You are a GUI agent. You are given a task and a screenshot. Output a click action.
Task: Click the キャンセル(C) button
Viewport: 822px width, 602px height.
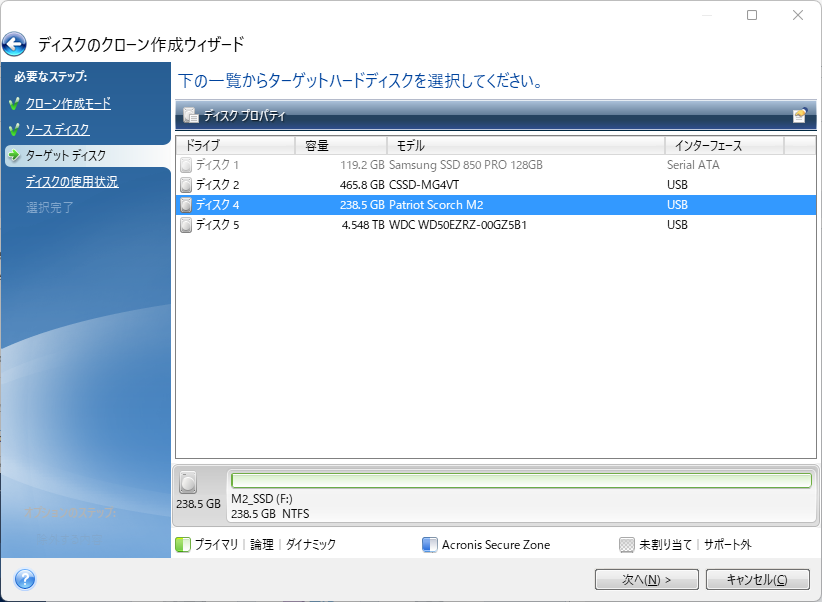click(758, 579)
